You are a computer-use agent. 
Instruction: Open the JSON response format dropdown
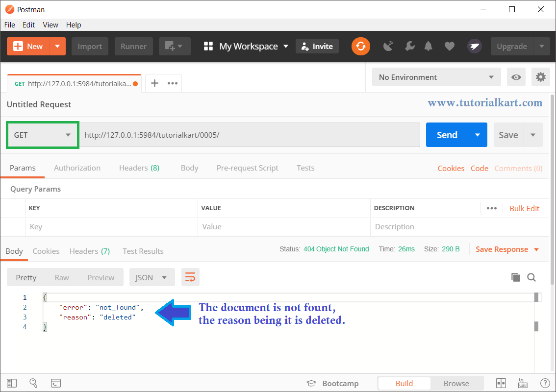point(152,277)
